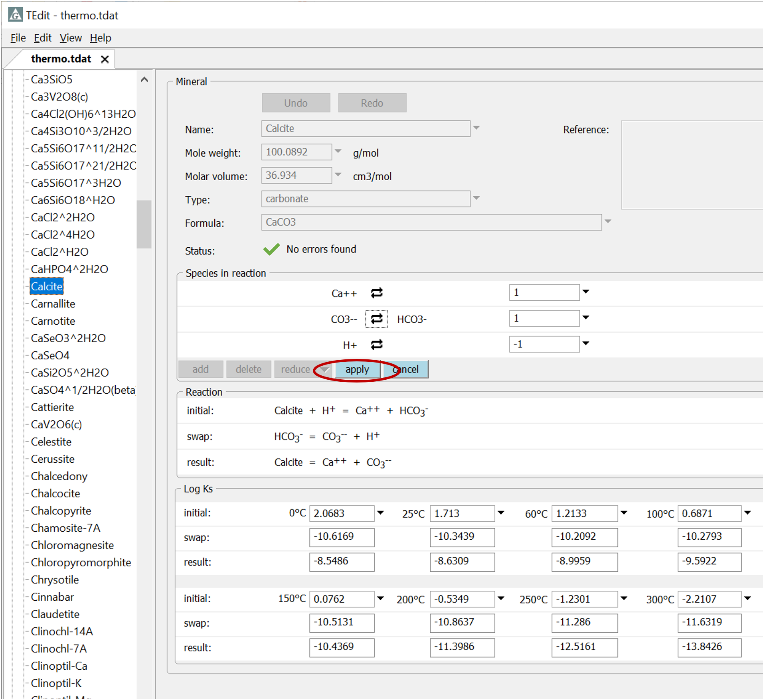Screen dimensions: 763x700
Task: Click the TEdit application icon in title bar
Action: pyautogui.click(x=15, y=15)
